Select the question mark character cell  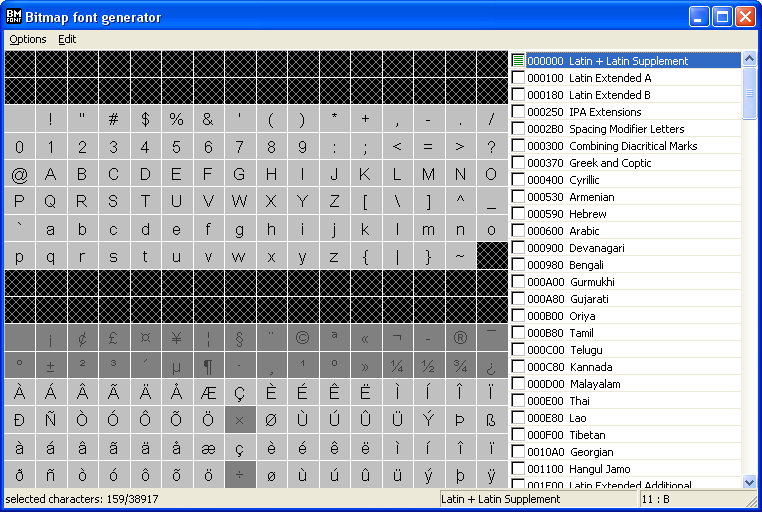click(491, 147)
